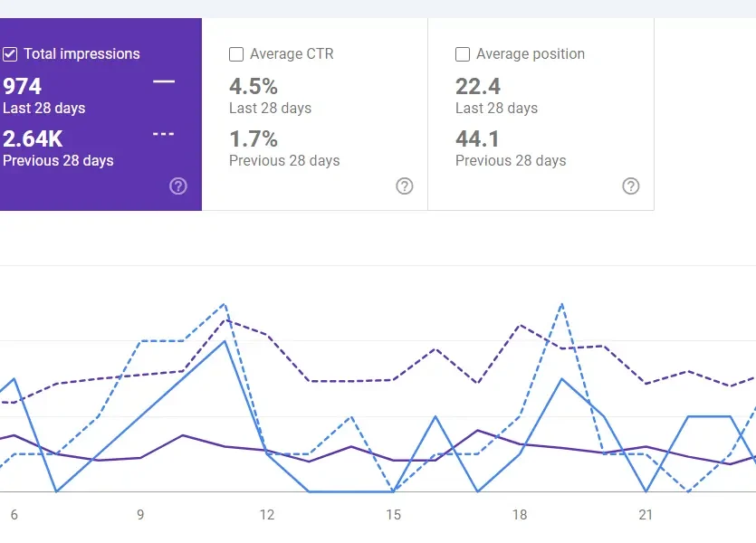This screenshot has height=543, width=756.
Task: Click 'Last 28 days' under 4.5%
Action: pos(270,109)
